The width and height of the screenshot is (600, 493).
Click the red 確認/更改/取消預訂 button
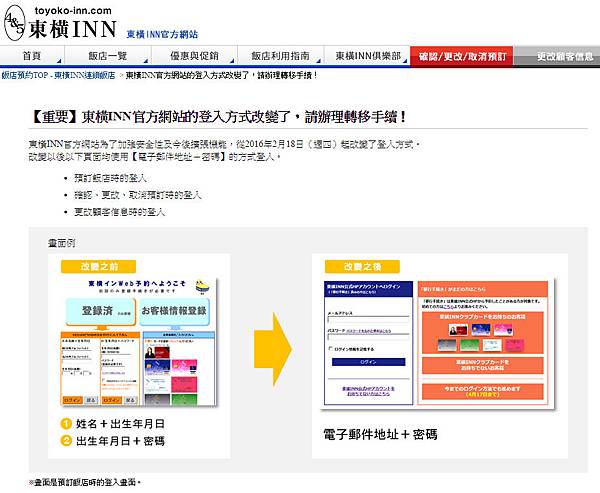coord(462,57)
